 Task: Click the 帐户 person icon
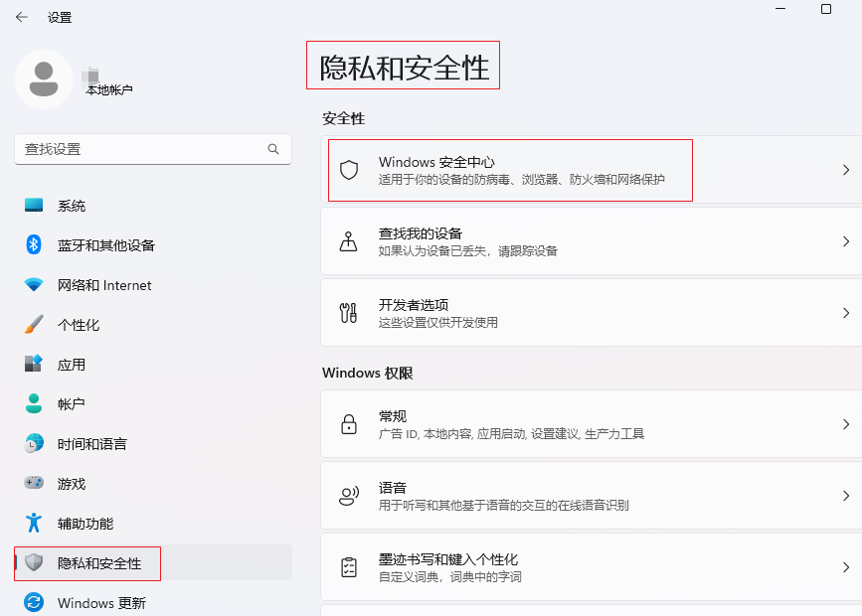click(x=34, y=403)
